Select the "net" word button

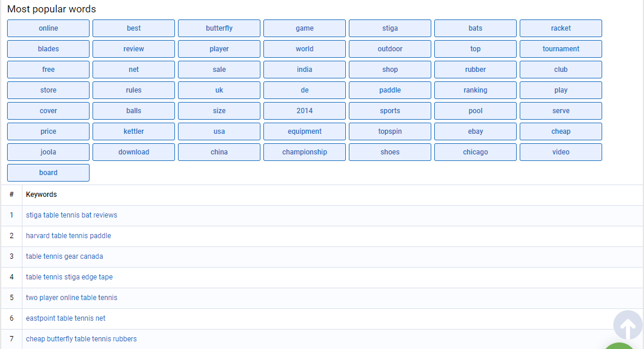tap(134, 70)
